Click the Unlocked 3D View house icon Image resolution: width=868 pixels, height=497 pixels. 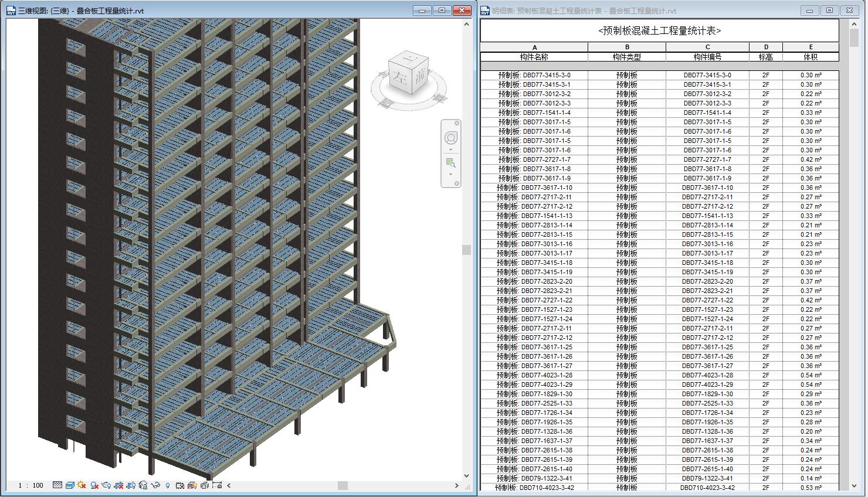tap(143, 485)
